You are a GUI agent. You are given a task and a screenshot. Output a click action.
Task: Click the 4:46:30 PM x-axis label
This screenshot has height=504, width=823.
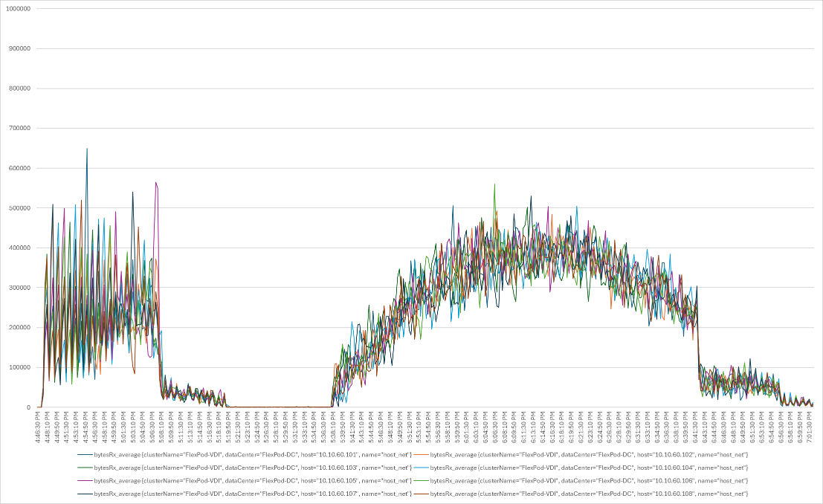pos(39,427)
